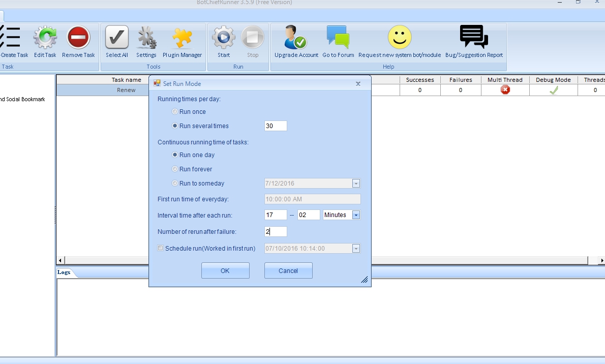The height and width of the screenshot is (364, 605).
Task: Open the Go to Forum icon
Action: tap(338, 38)
